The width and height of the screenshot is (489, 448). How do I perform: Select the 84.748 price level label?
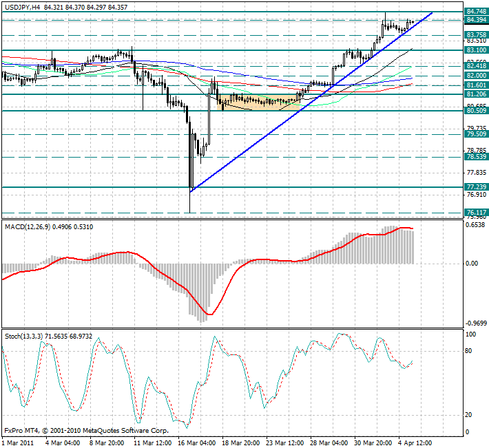coord(476,12)
